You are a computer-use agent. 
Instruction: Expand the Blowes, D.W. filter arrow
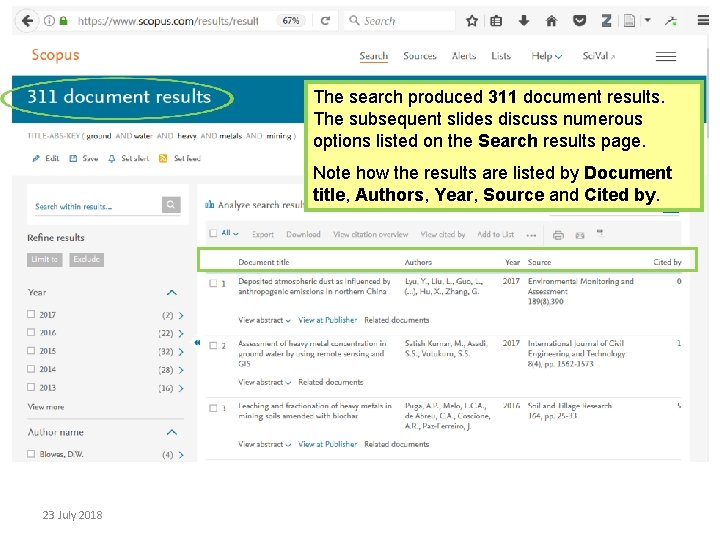181,455
